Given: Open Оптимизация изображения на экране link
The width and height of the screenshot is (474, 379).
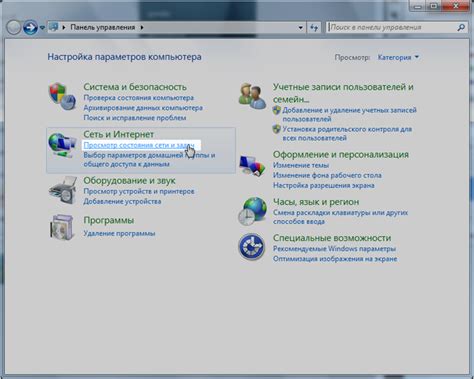Looking at the screenshot, I should (x=335, y=259).
